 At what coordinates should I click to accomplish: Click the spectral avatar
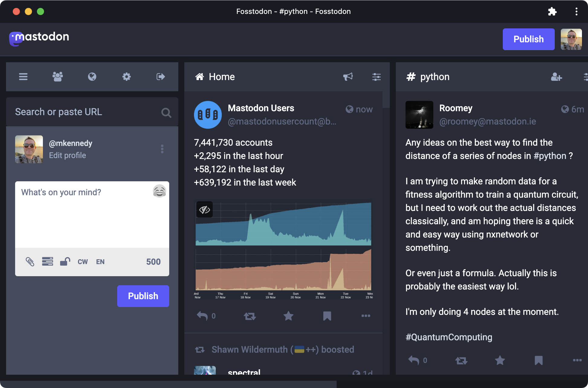click(x=205, y=370)
